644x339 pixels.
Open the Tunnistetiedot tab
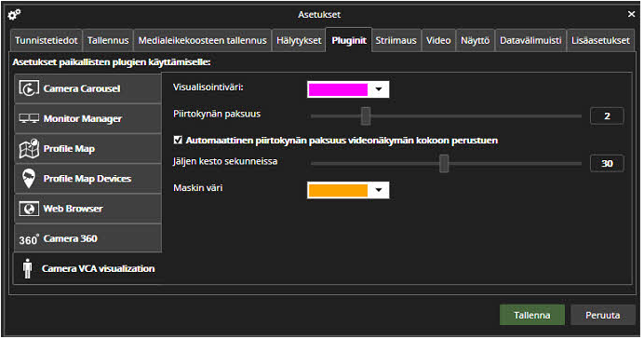point(46,40)
